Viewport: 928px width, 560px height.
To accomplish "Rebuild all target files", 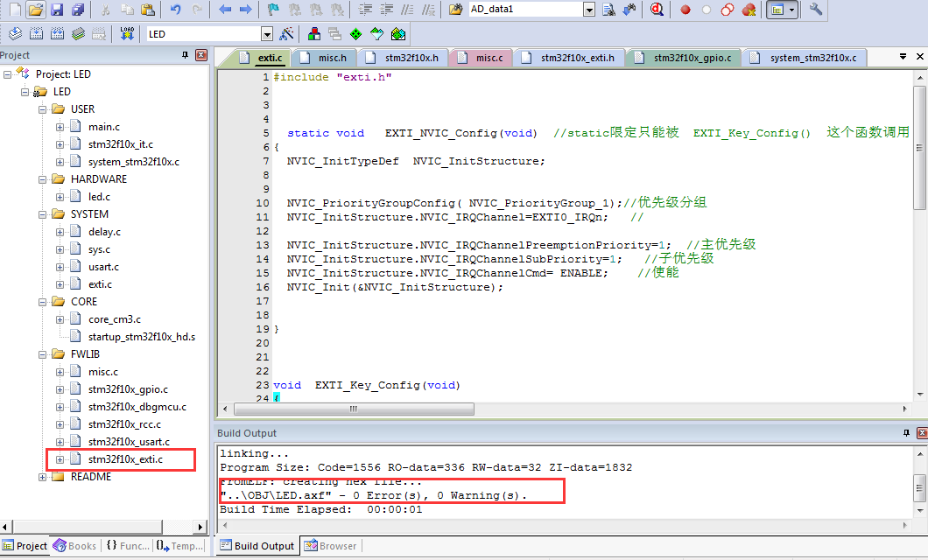I will pos(56,33).
